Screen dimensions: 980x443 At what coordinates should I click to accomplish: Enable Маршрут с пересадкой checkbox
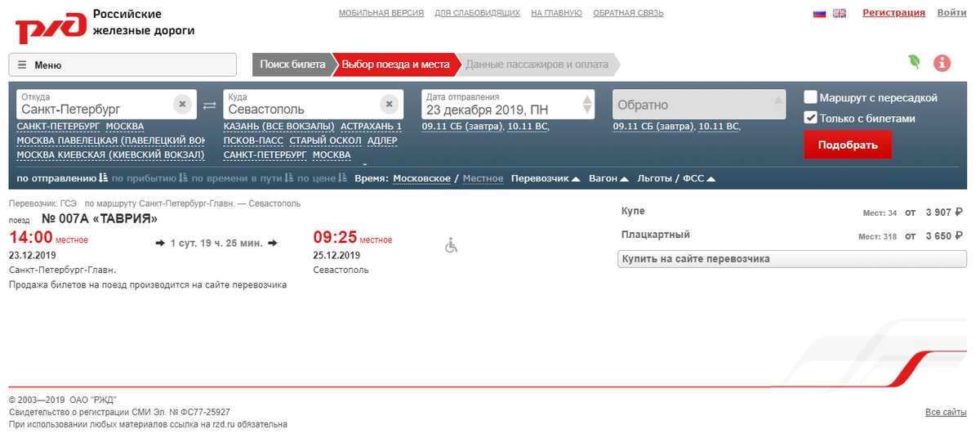(x=811, y=97)
